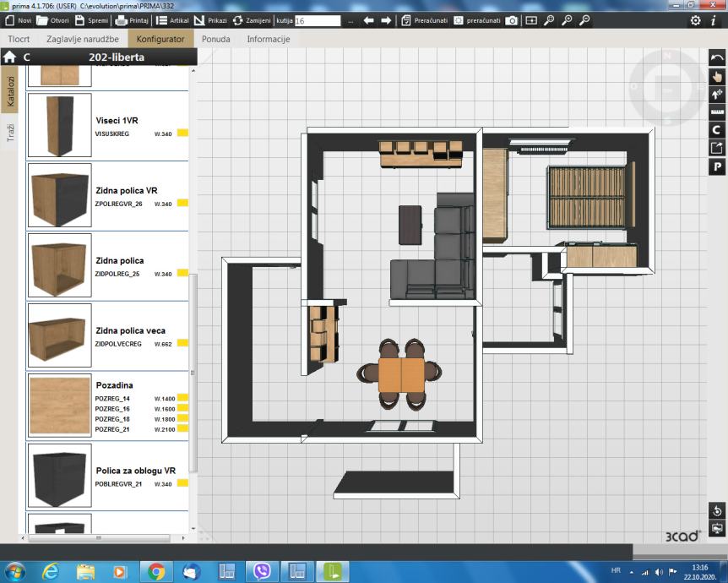Open Viber from taskbar

click(x=262, y=571)
